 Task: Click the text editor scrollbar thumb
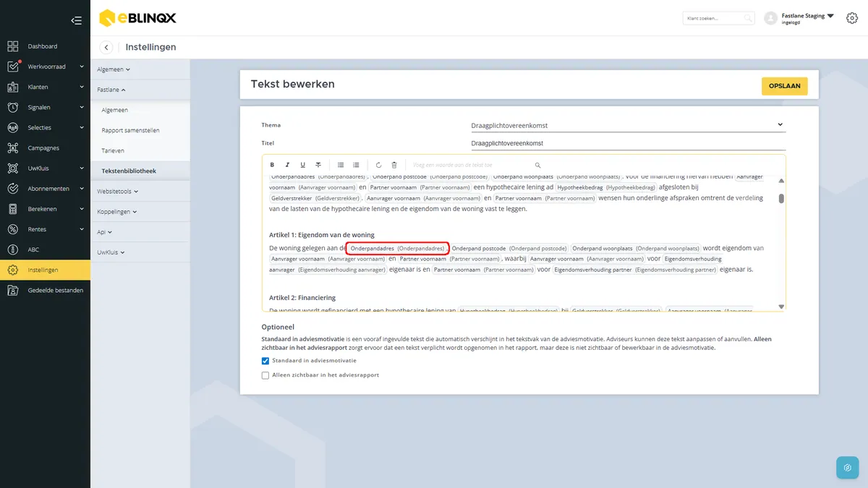[781, 199]
